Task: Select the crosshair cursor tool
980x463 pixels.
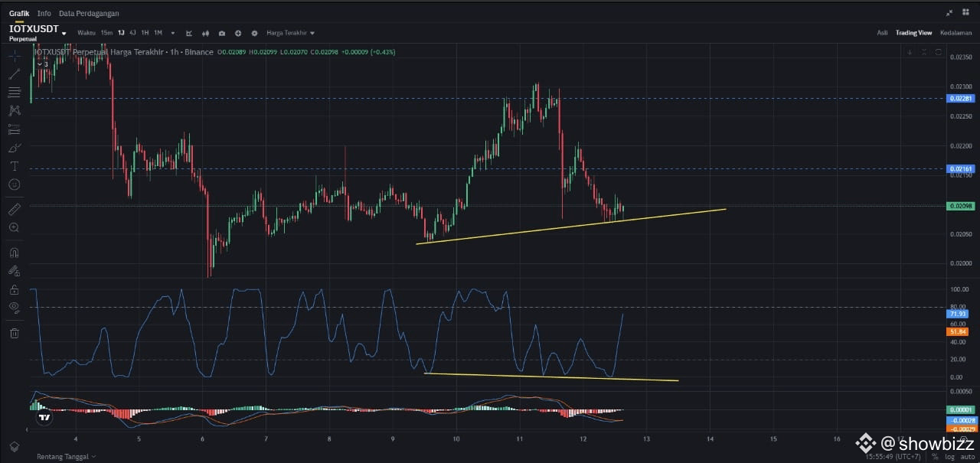Action: point(14,56)
